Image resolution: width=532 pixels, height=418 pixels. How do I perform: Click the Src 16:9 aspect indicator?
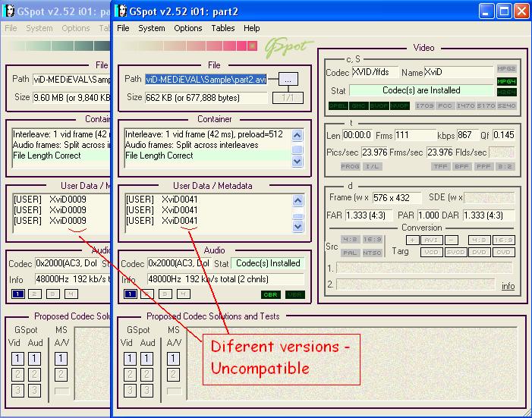[x=372, y=240]
